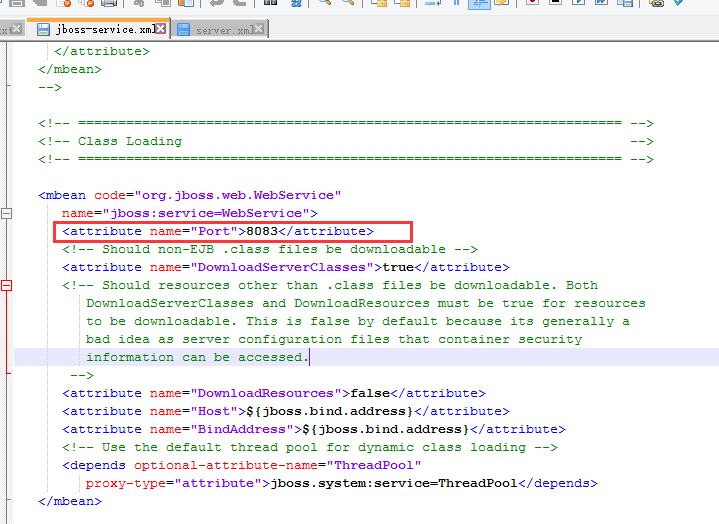The width and height of the screenshot is (719, 524).
Task: Click the Synchronize Horizontal Scrolling icon
Action: [x=403, y=3]
